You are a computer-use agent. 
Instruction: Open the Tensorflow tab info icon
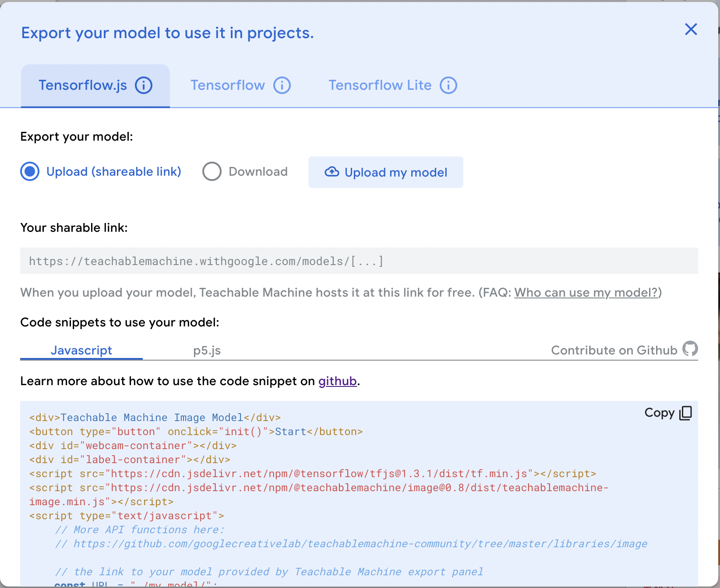click(x=282, y=85)
